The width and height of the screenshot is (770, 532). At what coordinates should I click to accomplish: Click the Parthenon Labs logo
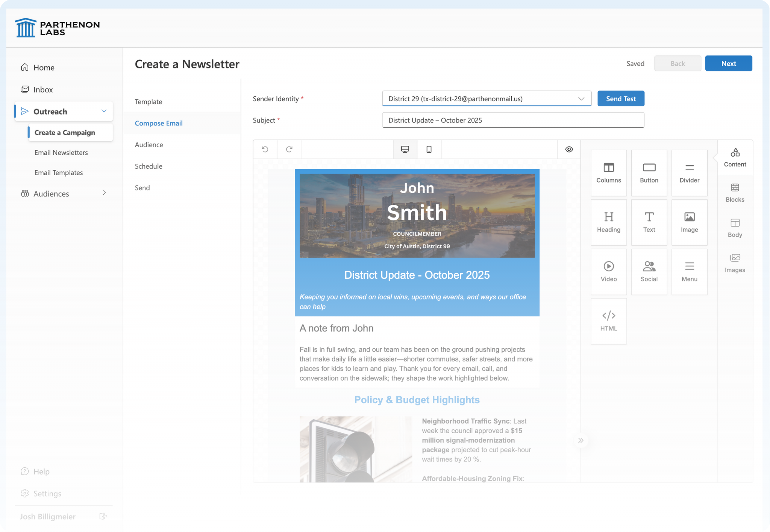click(58, 28)
